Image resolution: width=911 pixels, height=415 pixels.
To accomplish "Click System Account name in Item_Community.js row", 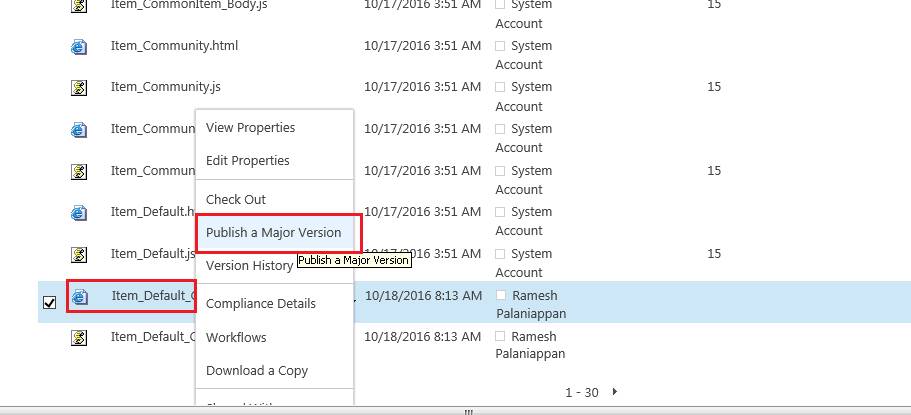I will point(523,96).
